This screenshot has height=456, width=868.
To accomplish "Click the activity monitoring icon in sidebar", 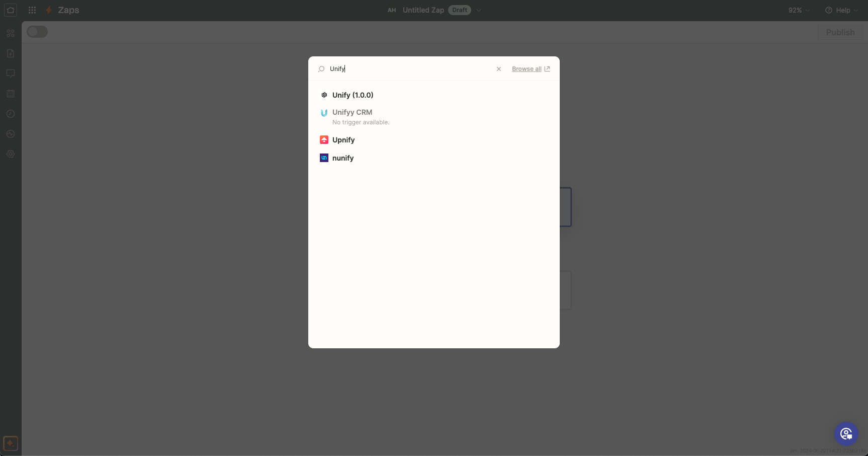I will click(10, 134).
